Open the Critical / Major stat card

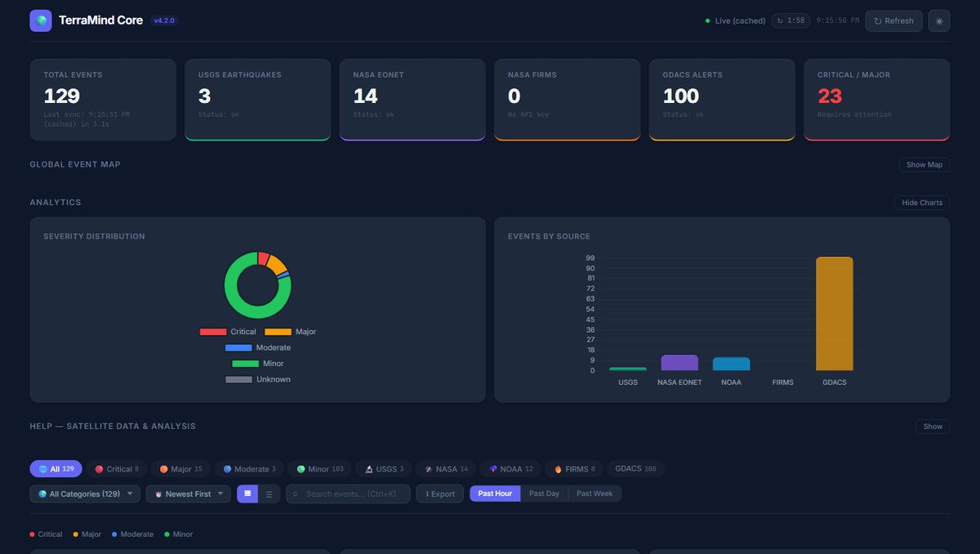click(877, 100)
